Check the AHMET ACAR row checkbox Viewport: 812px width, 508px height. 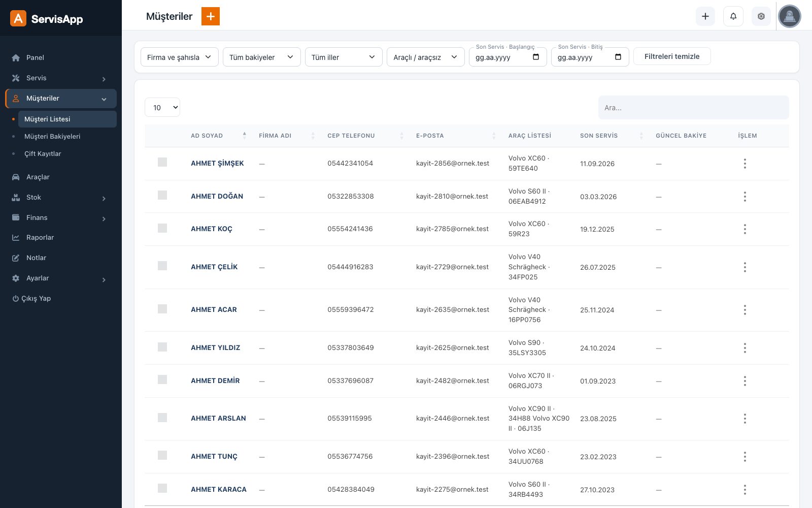[162, 309]
